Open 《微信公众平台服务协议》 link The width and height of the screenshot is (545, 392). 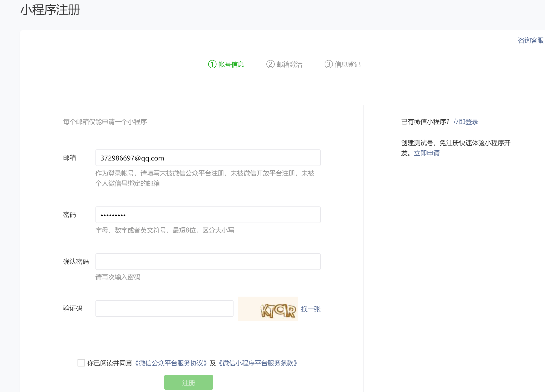coord(171,363)
